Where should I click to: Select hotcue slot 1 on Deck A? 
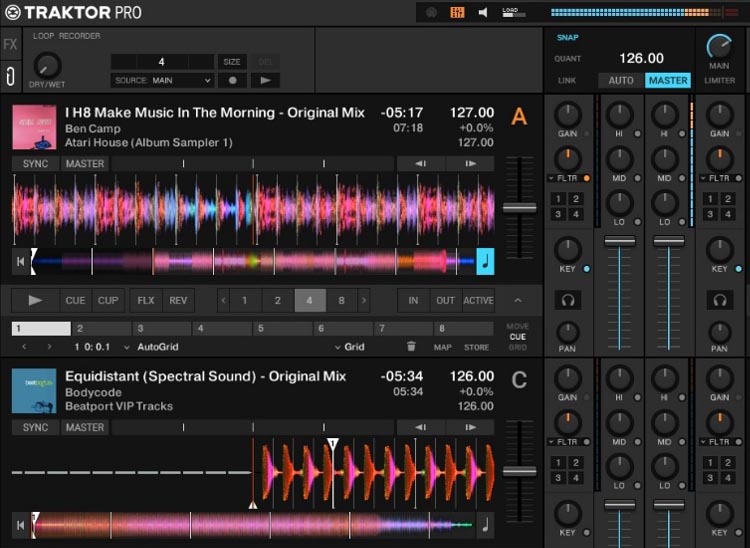41,329
